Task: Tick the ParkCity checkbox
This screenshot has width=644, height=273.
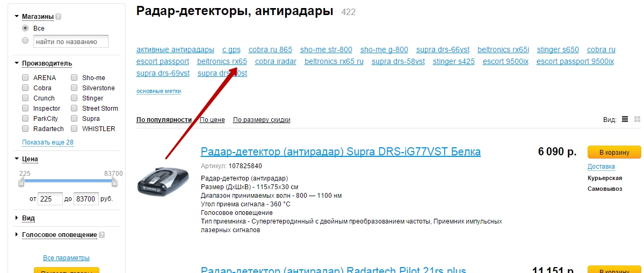Action: click(x=25, y=118)
